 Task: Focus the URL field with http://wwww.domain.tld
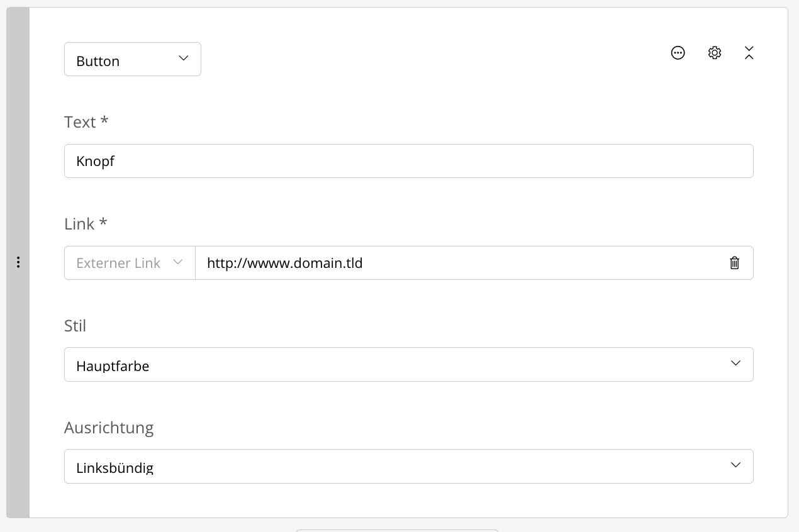pyautogui.click(x=459, y=263)
